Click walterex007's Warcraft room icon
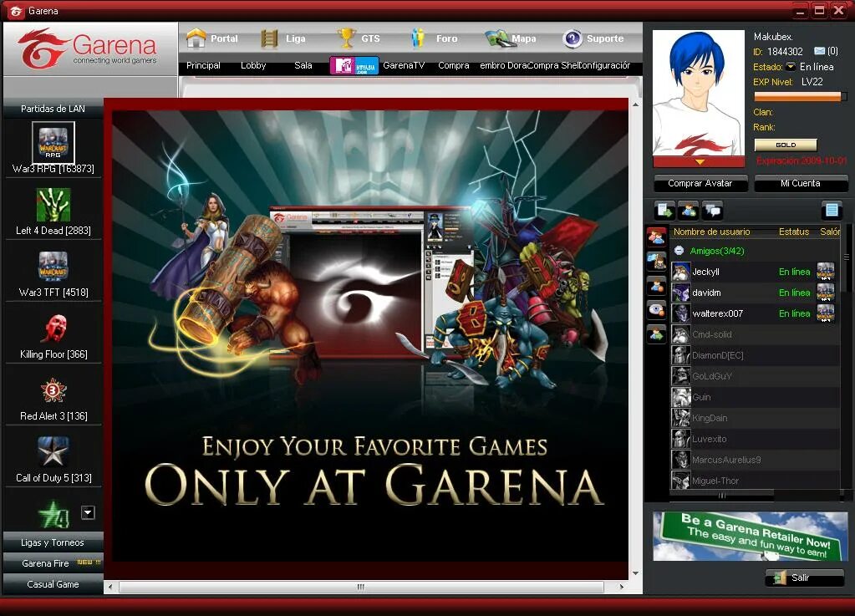 tap(825, 313)
